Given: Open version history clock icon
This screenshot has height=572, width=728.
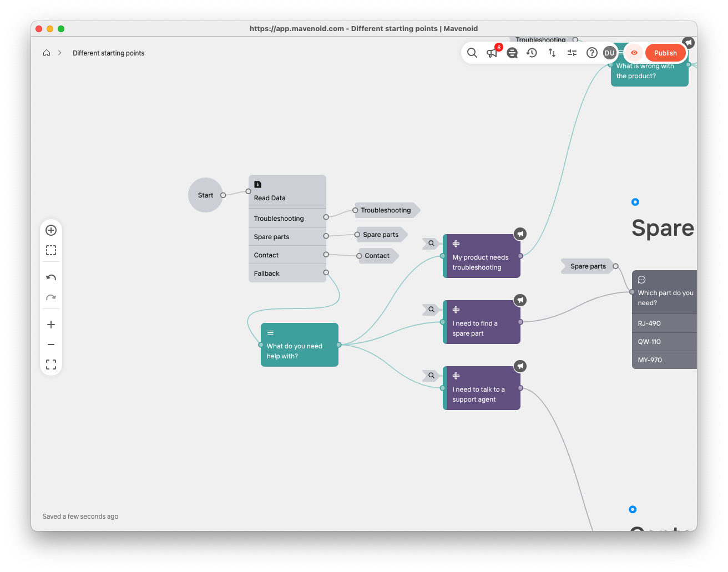Looking at the screenshot, I should click(532, 53).
